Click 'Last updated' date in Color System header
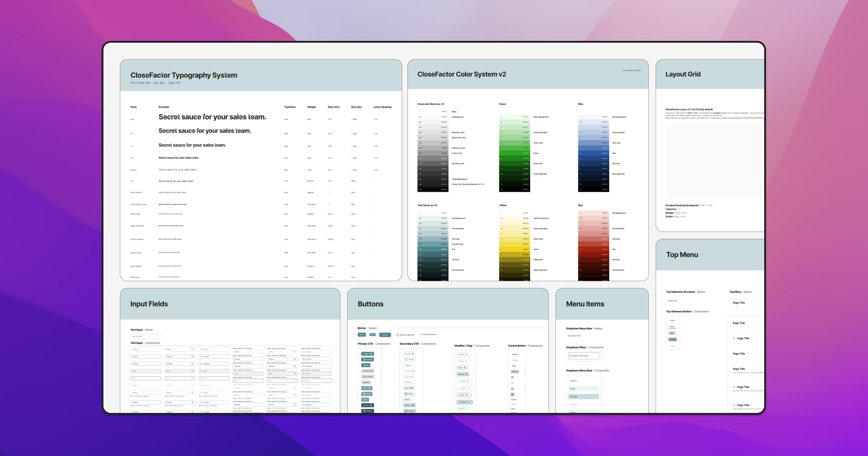 click(631, 71)
